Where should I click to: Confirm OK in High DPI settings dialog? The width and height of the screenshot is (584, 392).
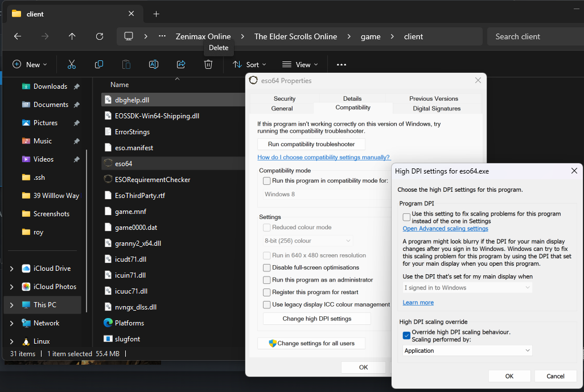(509, 376)
